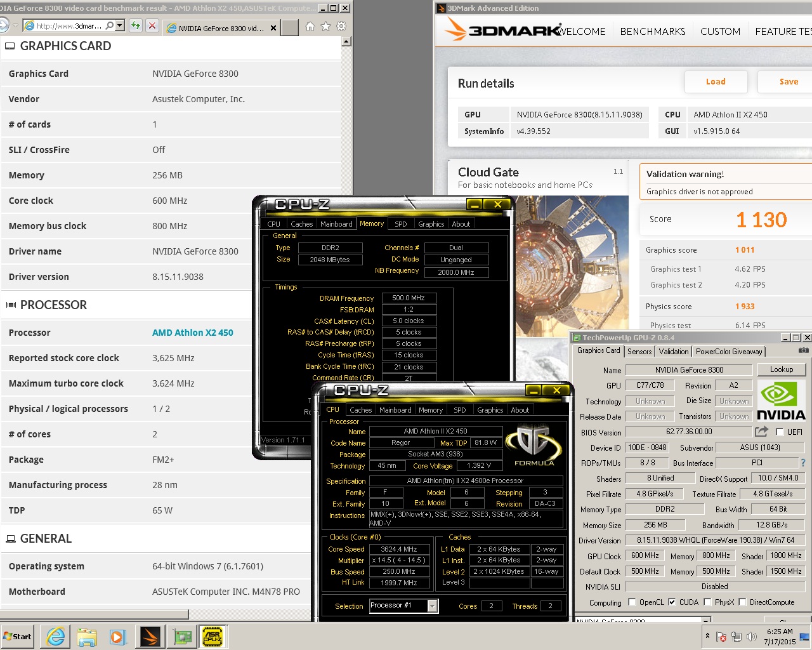This screenshot has width=812, height=650.
Task: Click the Lookup button in GPU-Z
Action: [x=781, y=369]
